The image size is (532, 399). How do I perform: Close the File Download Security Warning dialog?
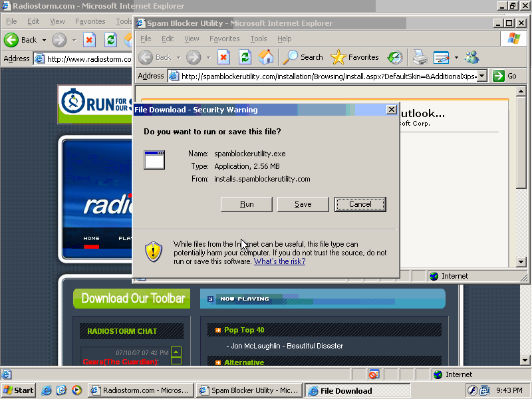pyautogui.click(x=391, y=110)
